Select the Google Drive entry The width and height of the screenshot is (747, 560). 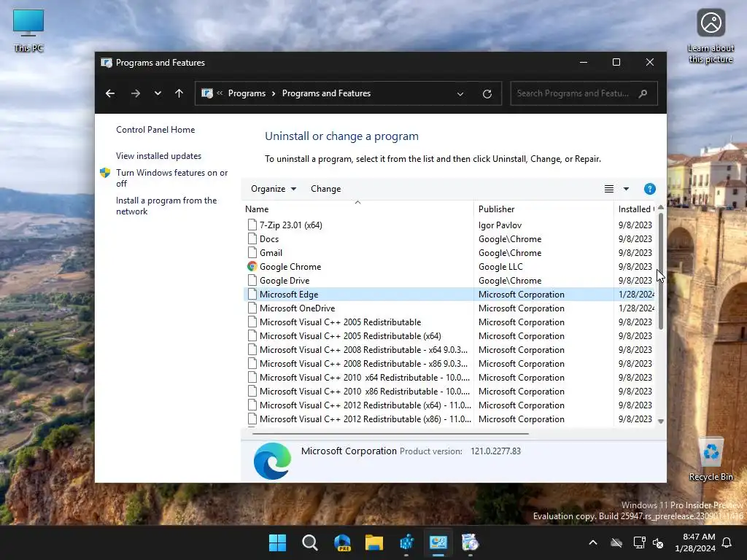tap(285, 281)
